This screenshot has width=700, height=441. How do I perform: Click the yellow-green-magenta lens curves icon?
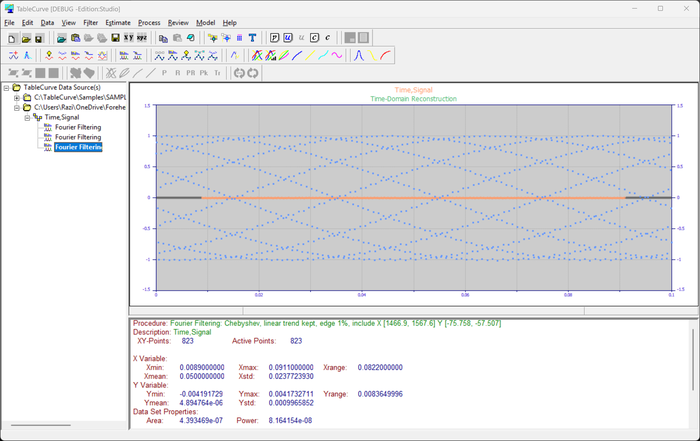(283, 56)
